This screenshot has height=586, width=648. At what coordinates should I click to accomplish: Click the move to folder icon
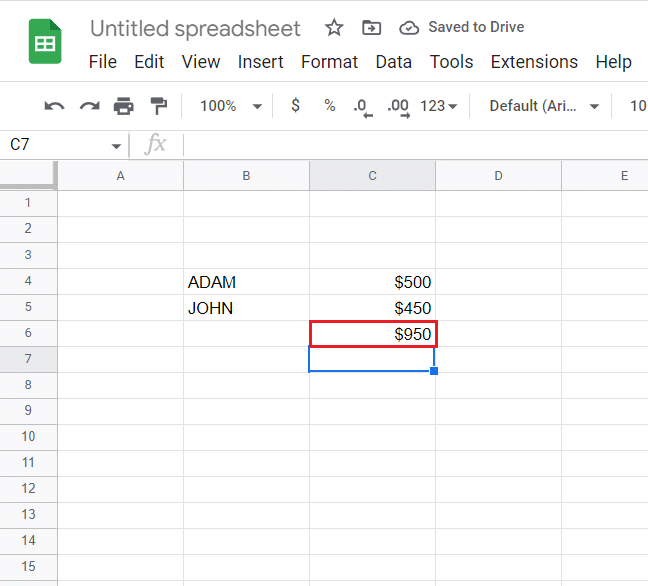point(371,28)
